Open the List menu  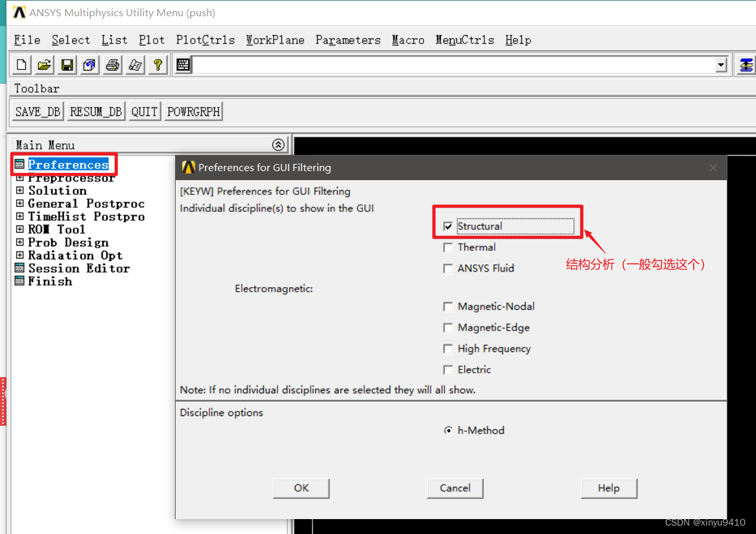click(114, 40)
